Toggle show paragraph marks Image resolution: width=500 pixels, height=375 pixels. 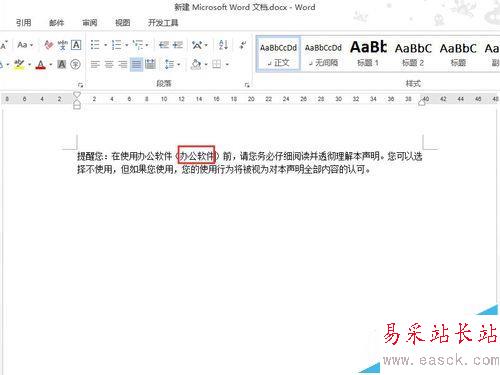pos(243,45)
